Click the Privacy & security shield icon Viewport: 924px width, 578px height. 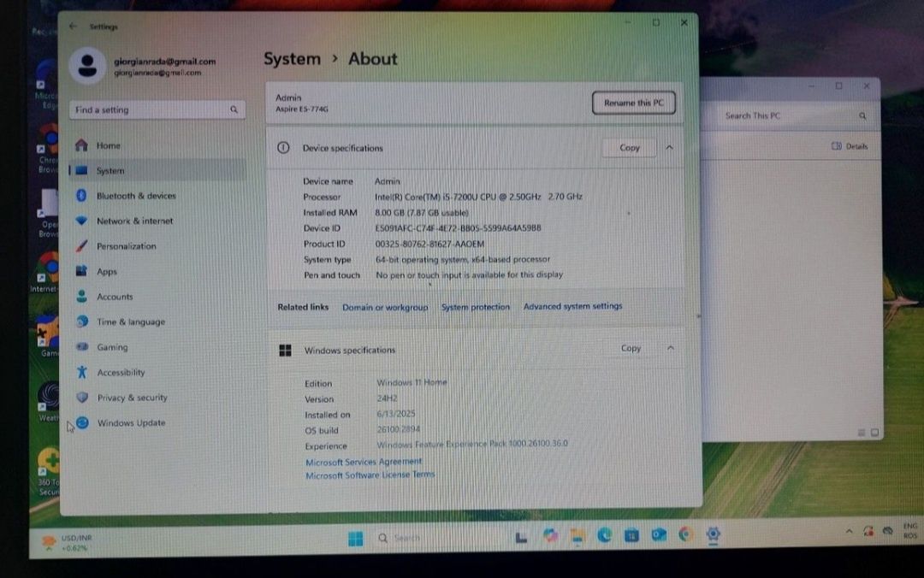pyautogui.click(x=82, y=397)
